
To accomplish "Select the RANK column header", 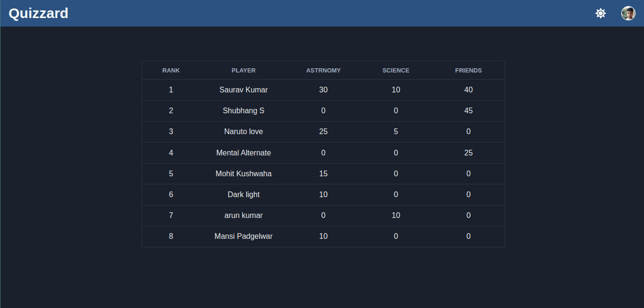I will [x=171, y=70].
